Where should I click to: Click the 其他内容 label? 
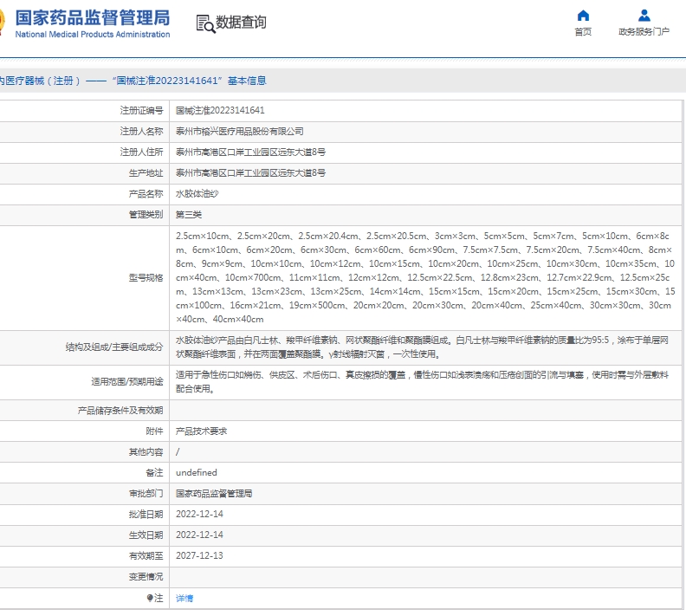coord(146,452)
